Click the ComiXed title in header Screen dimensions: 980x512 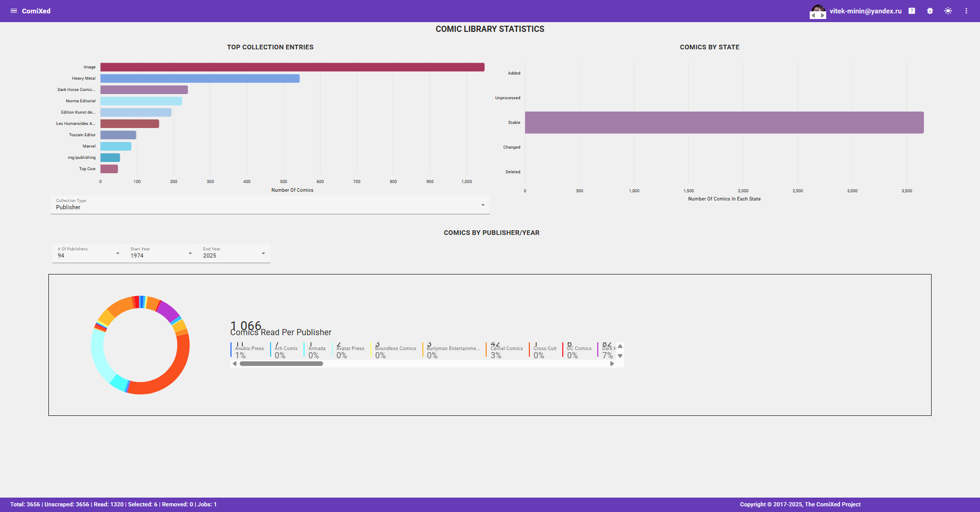pos(36,11)
